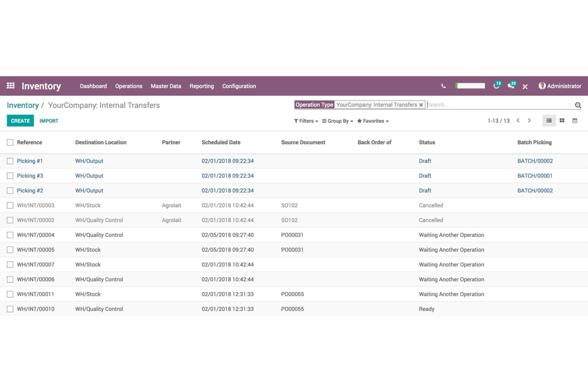Click the green progress bar in navbar
The width and height of the screenshot is (588, 392).
470,86
